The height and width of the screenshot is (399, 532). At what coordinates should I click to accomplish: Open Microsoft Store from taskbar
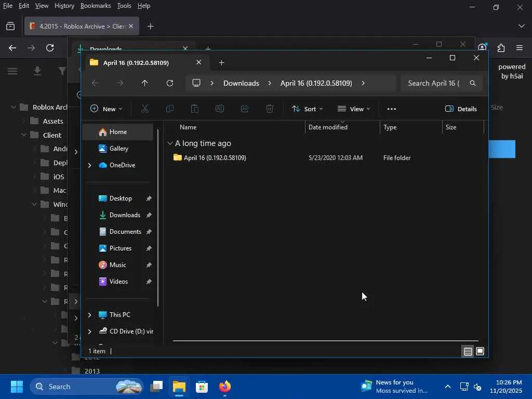click(202, 387)
